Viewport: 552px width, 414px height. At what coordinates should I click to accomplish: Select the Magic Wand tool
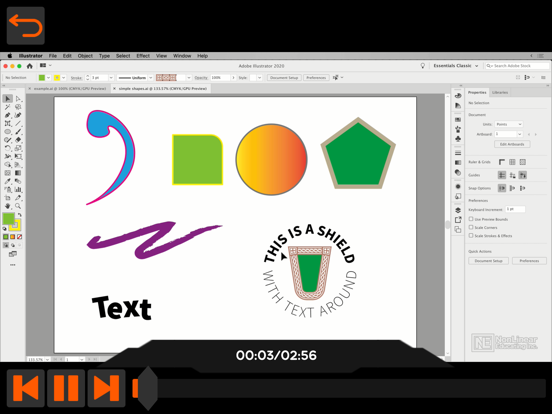(x=7, y=107)
